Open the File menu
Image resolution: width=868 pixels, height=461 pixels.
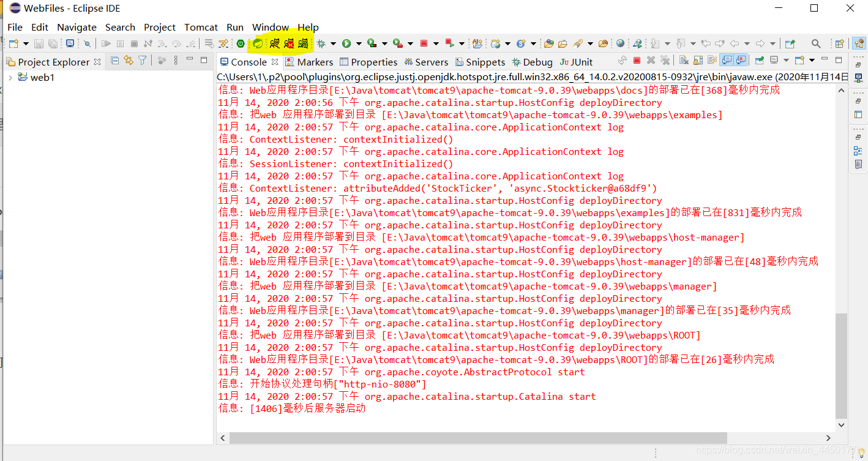(x=15, y=27)
